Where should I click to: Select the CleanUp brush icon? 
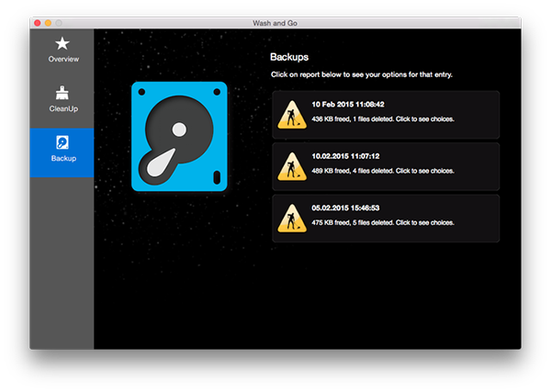click(62, 93)
